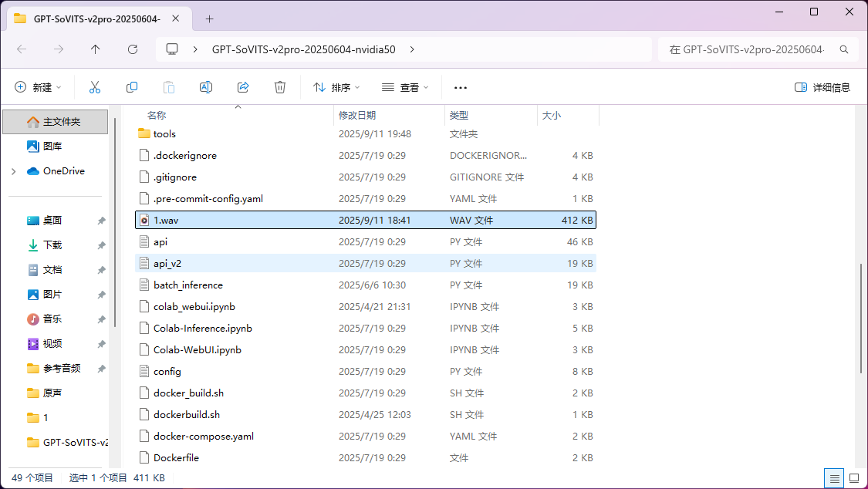Viewport: 868px width, 489px height.
Task: Select 主文件夹 home in sidebar
Action: pos(56,122)
